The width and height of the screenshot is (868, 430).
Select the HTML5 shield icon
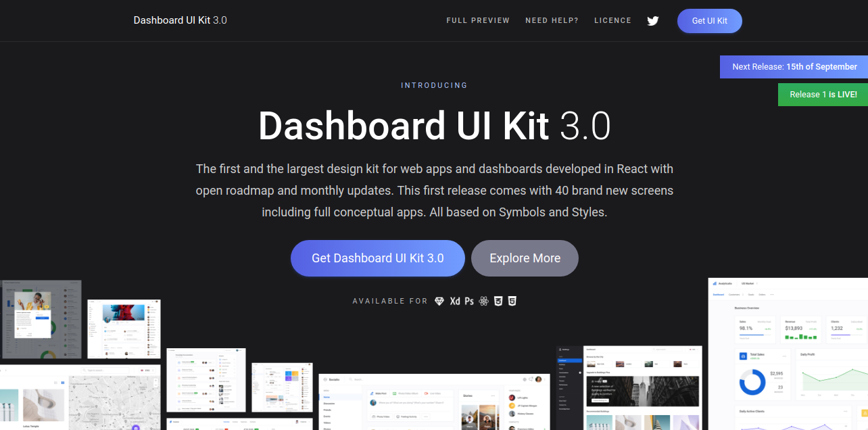click(x=512, y=301)
